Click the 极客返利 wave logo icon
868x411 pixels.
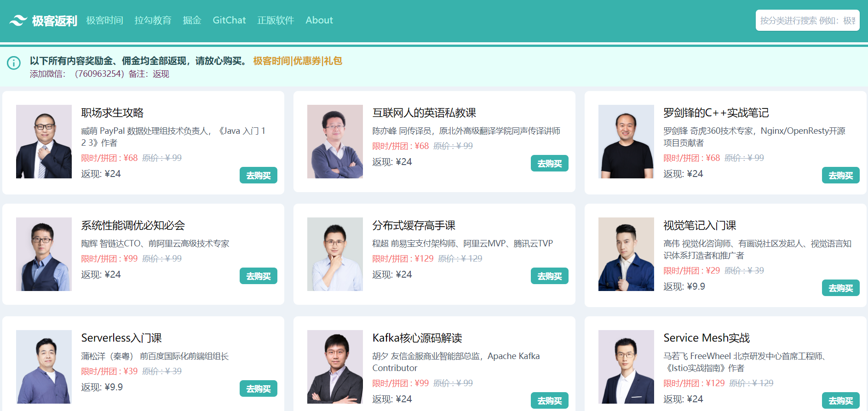tap(18, 21)
